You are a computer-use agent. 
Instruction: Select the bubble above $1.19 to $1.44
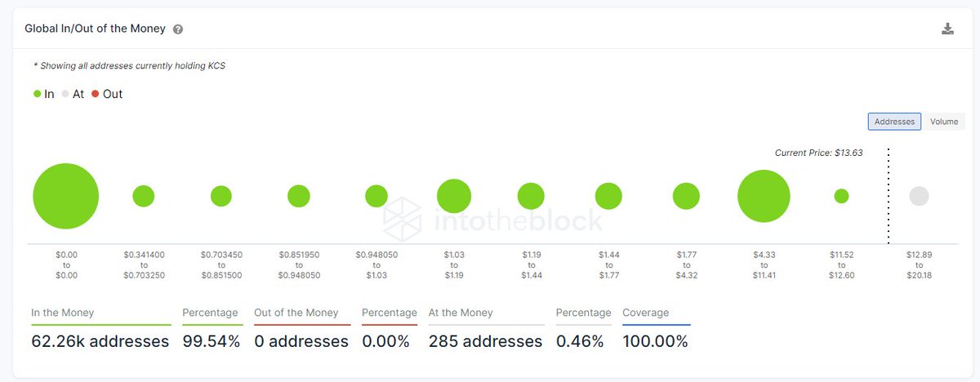click(x=531, y=196)
